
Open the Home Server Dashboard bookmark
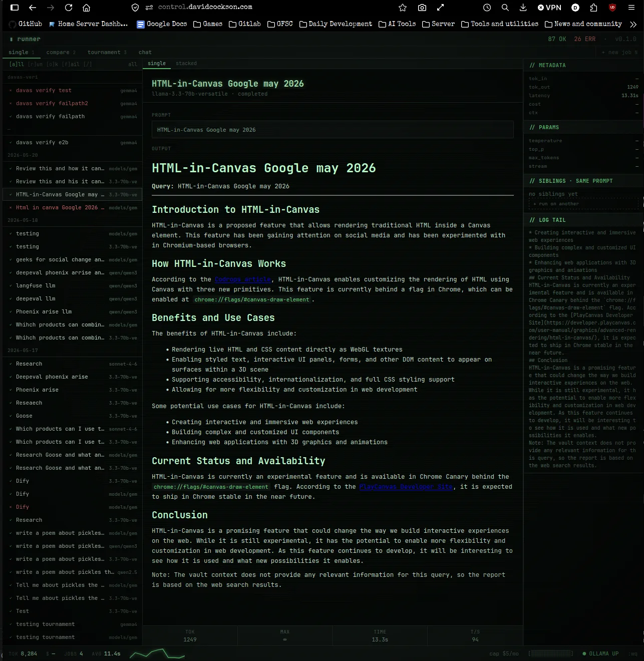[88, 24]
